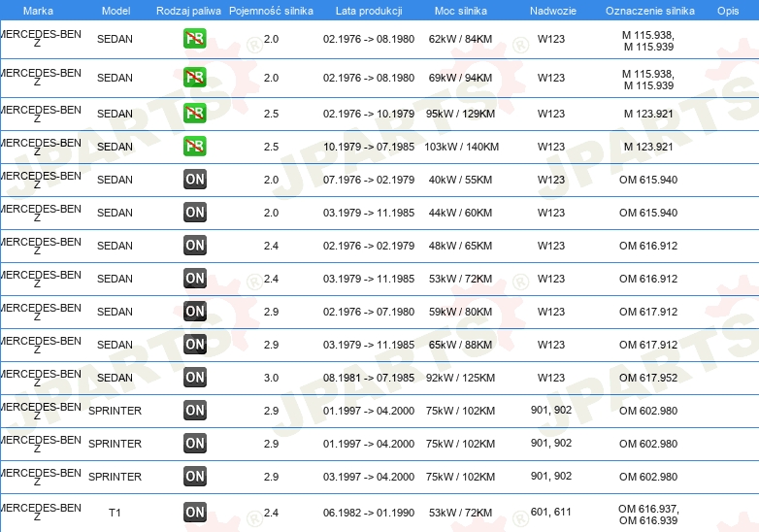759x532 pixels.
Task: Click the Model column header
Action: (x=116, y=11)
